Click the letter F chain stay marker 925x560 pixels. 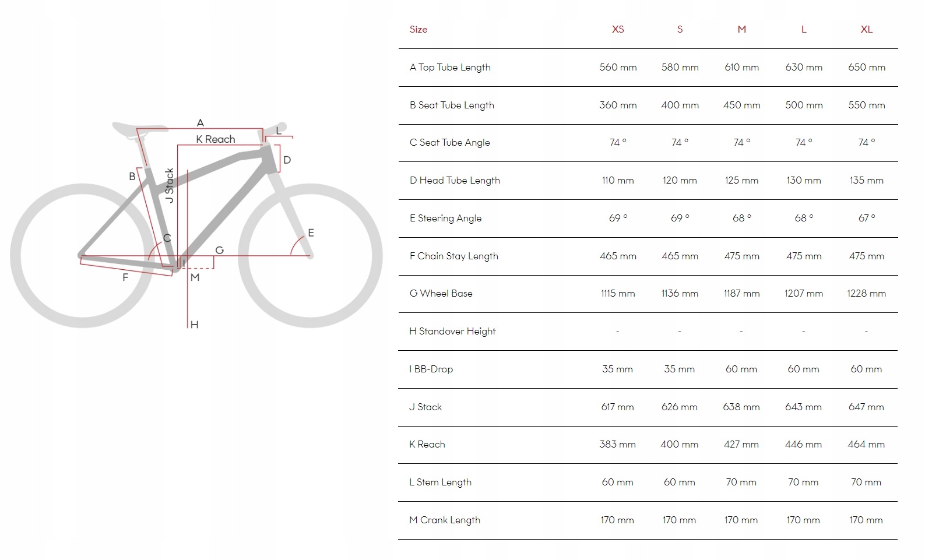click(125, 277)
